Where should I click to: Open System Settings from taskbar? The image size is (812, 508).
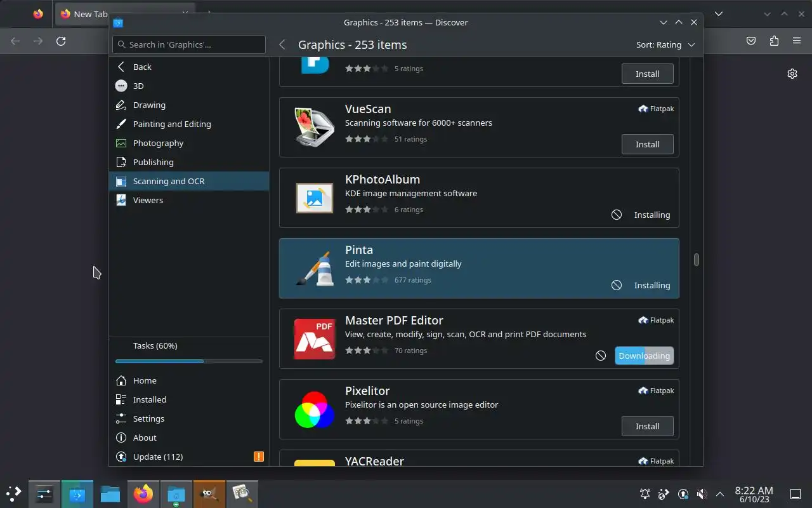click(44, 493)
